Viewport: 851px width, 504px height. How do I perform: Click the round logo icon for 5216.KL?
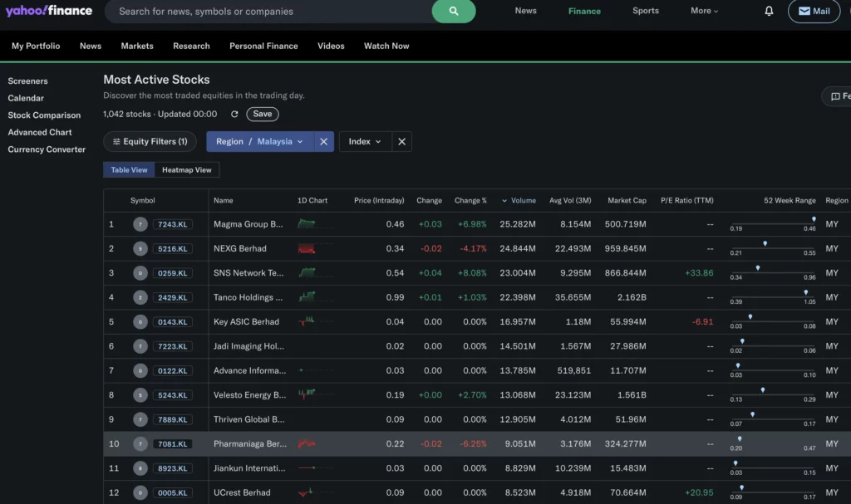click(x=140, y=248)
